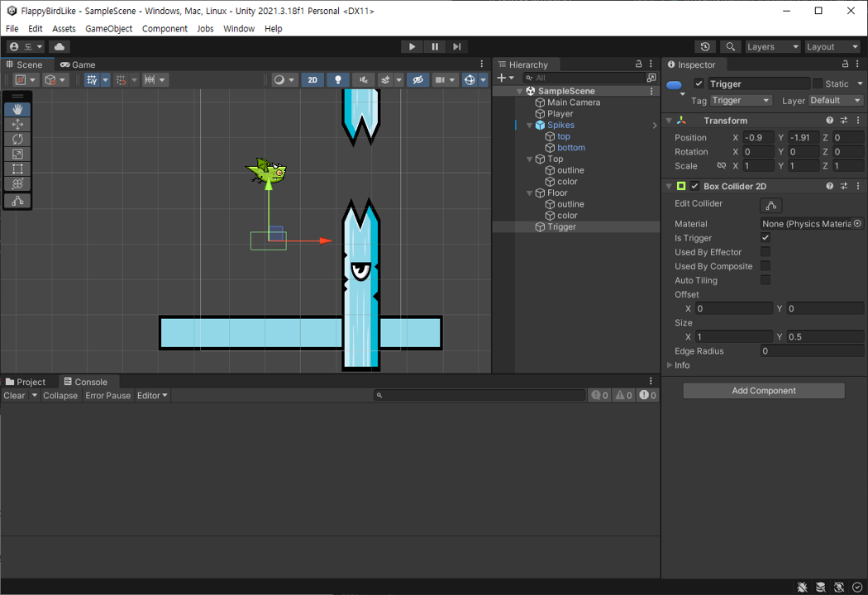Toggle Box Collider 2D enabled checkbox
Screen dimensions: 868x595
point(694,186)
